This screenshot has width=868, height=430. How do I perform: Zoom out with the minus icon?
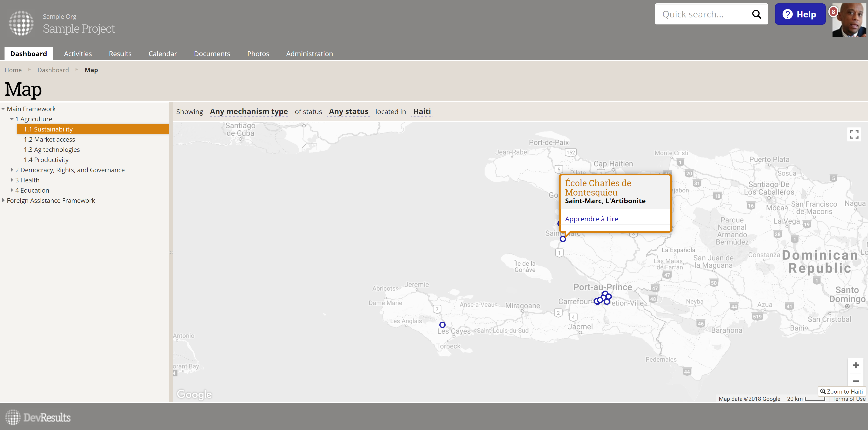[856, 381]
